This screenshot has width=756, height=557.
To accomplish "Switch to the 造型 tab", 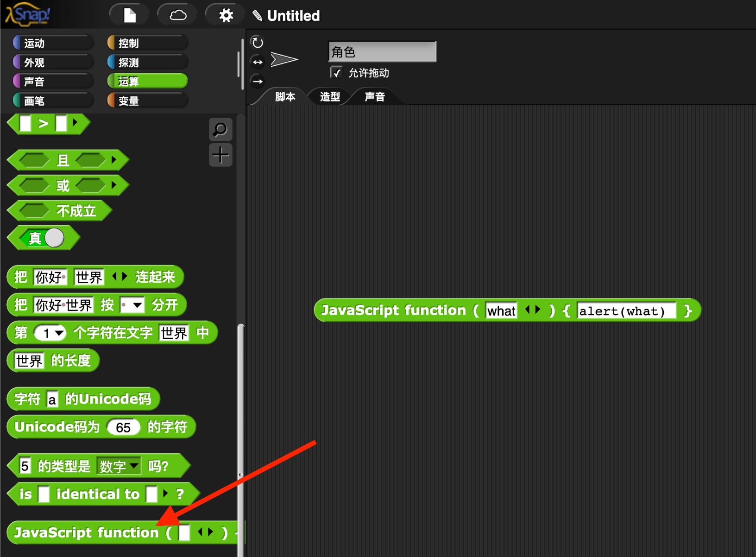I will 329,97.
